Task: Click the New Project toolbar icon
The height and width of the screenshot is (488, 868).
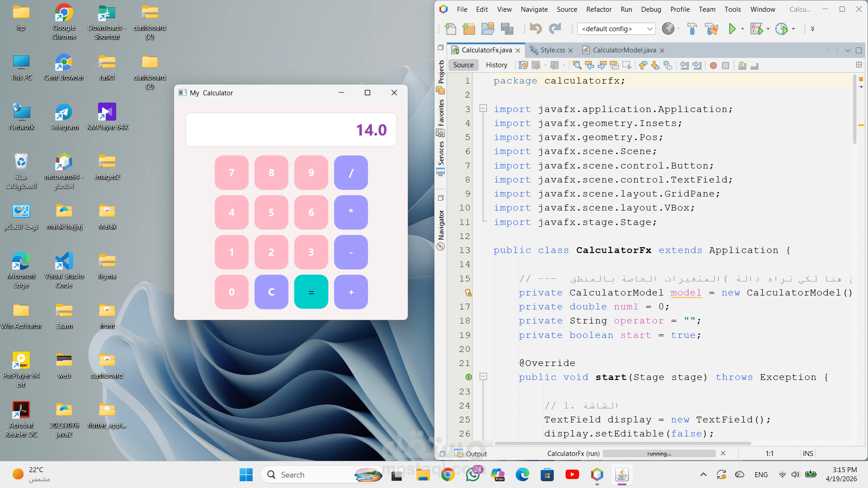Action: click(469, 29)
